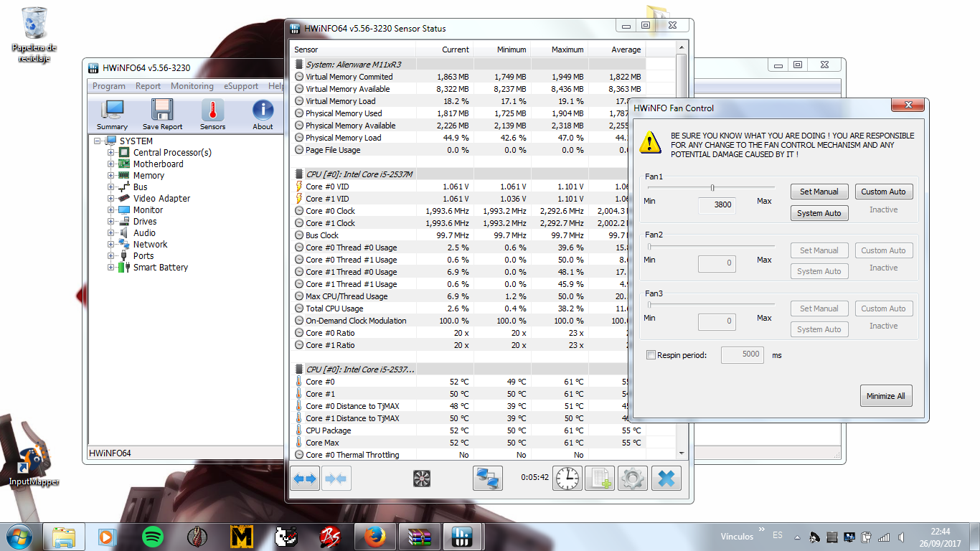
Task: Click the Save Report floppy icon
Action: [x=162, y=115]
